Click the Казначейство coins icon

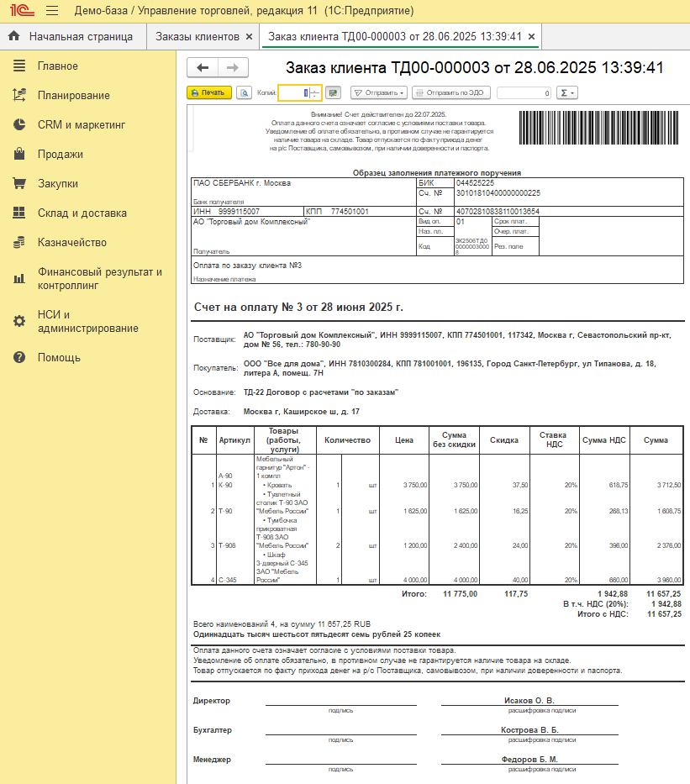point(19,242)
